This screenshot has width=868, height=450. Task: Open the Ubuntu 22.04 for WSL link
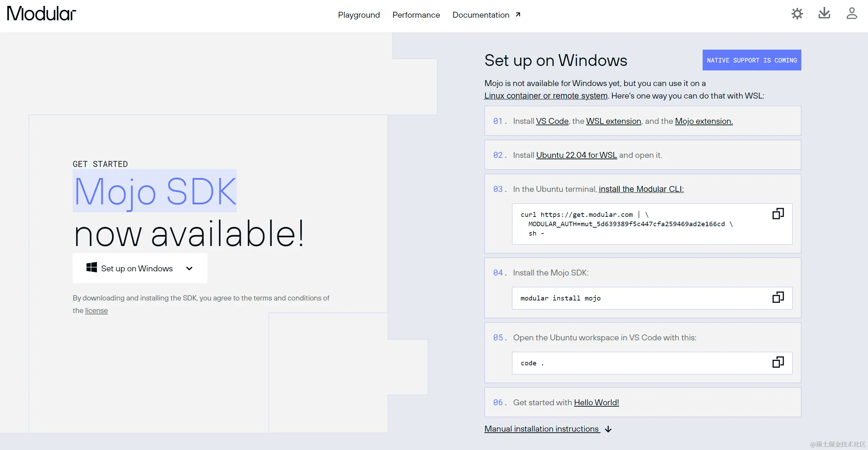[576, 155]
